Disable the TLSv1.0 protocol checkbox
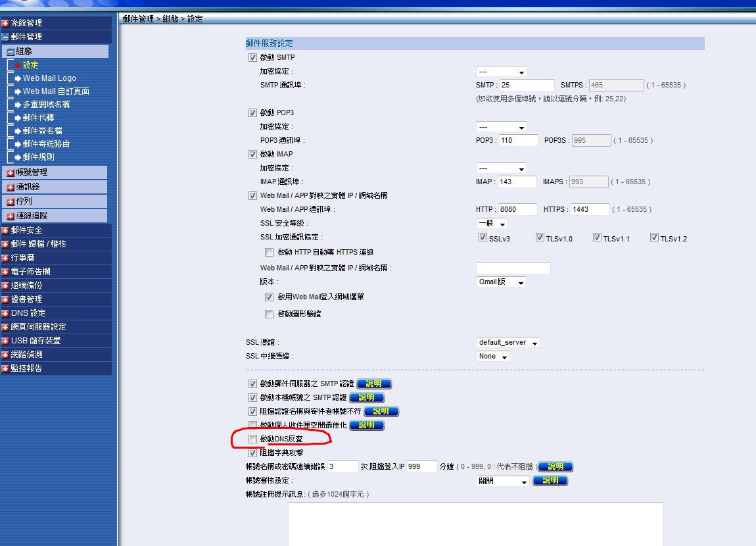This screenshot has width=756, height=546. [x=540, y=238]
